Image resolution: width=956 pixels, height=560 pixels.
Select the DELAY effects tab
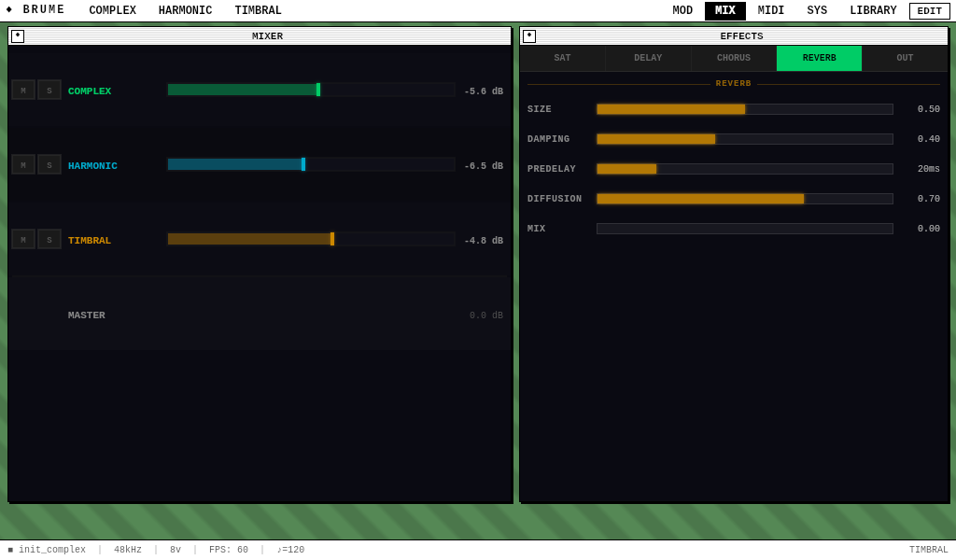pos(648,59)
